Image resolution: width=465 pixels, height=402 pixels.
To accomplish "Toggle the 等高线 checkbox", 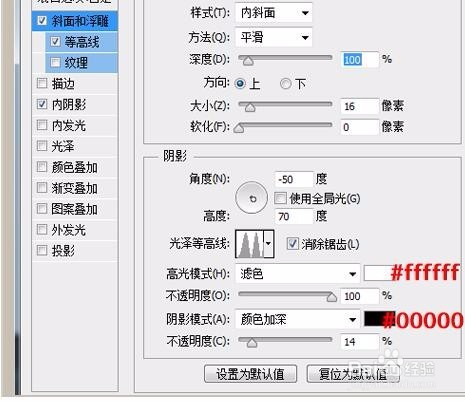I will tap(55, 42).
